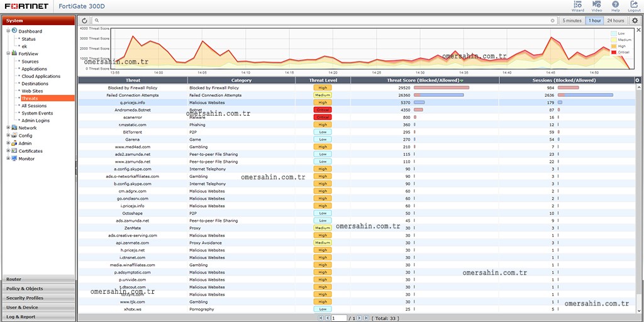Screen dimensions: 644x322
Task: Expand the Certificates tree node
Action: pos(8,151)
